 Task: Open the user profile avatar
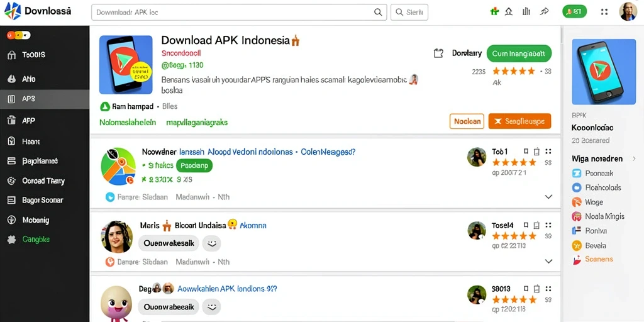628,11
